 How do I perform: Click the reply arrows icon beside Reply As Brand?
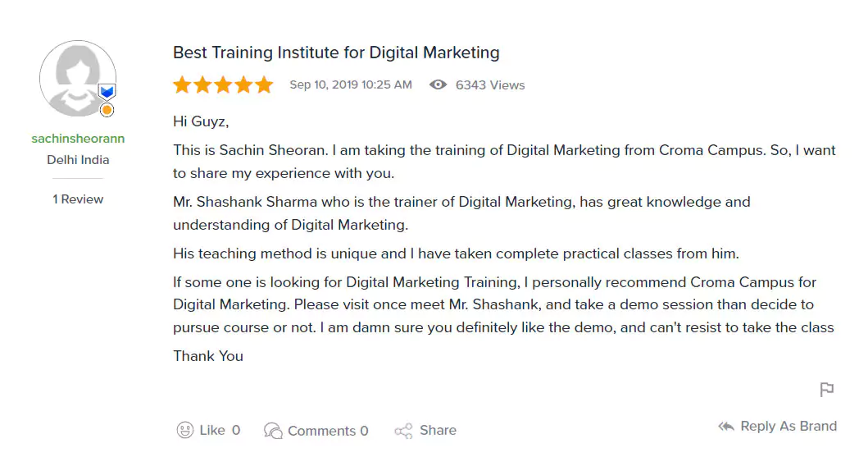tap(725, 427)
